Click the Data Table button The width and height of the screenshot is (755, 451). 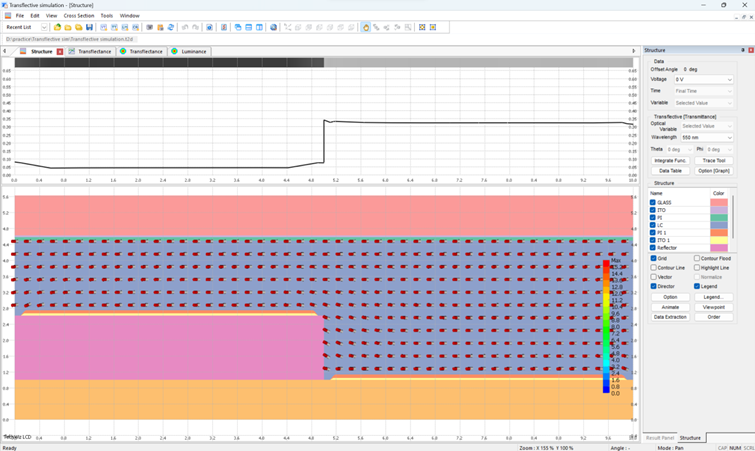coord(670,171)
